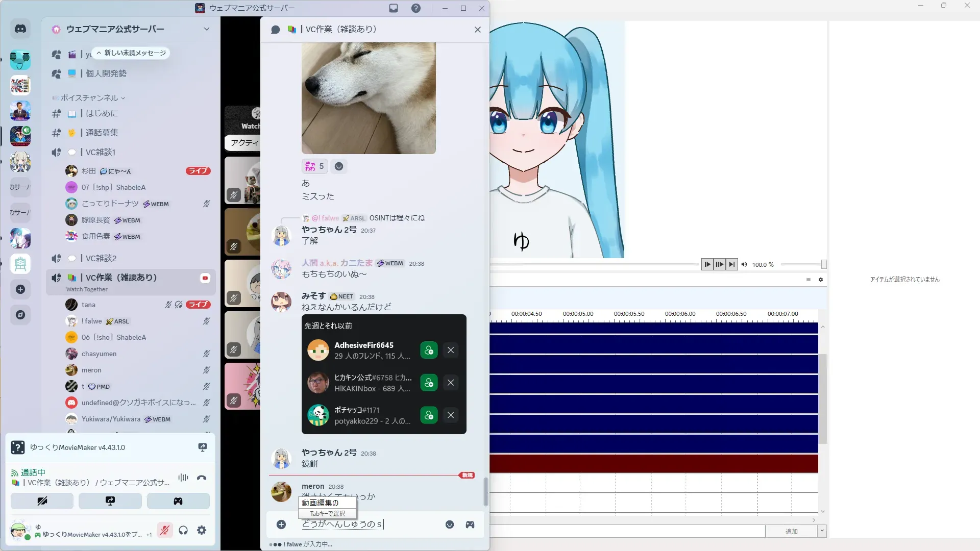Unmute the microphone
Viewport: 980px width, 551px height.
(164, 530)
